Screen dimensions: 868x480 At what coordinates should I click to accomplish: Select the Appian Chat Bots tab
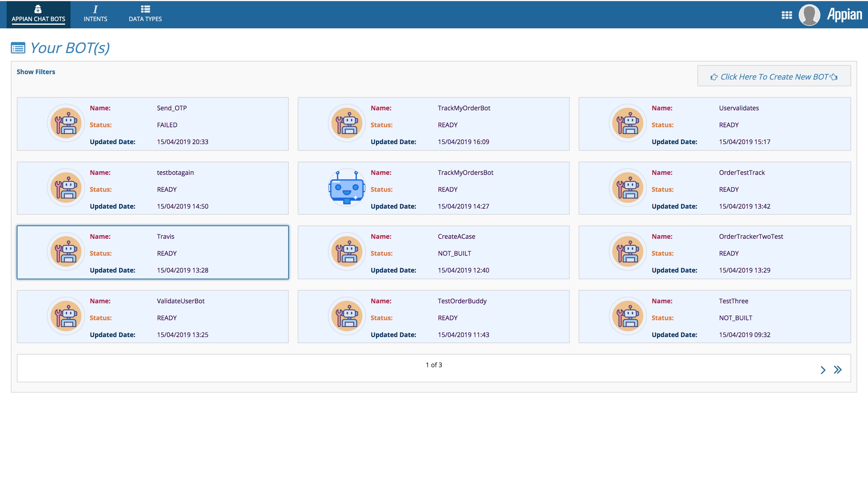(x=38, y=14)
